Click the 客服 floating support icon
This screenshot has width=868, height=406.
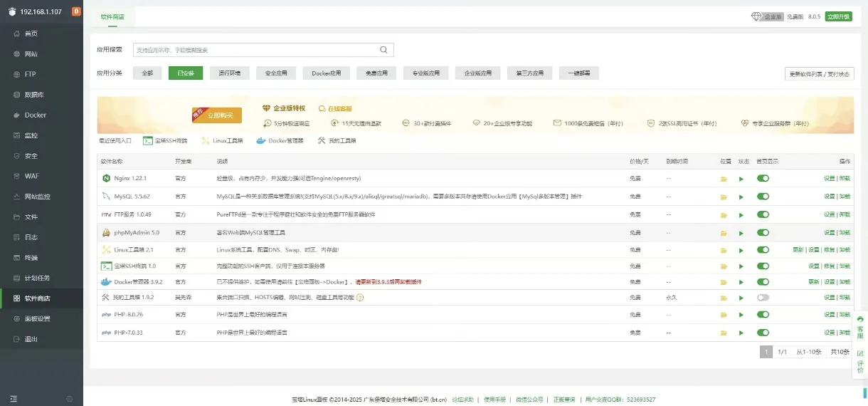point(860,327)
